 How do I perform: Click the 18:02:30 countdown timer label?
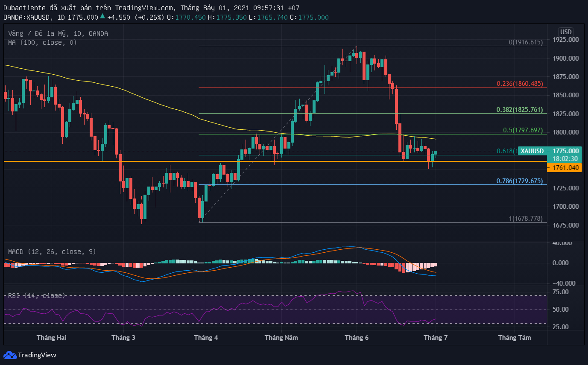[x=565, y=158]
